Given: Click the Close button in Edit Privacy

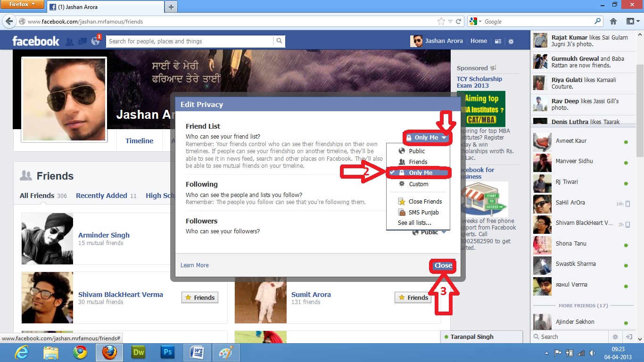Looking at the screenshot, I should click(x=443, y=265).
